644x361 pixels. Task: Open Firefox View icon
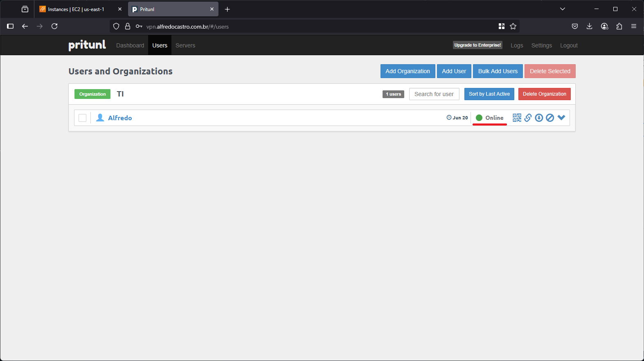pyautogui.click(x=25, y=9)
